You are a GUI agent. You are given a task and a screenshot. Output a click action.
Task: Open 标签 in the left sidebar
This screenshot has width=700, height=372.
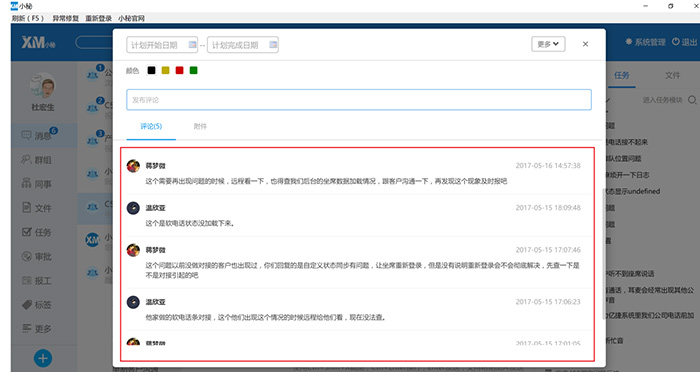(x=37, y=305)
